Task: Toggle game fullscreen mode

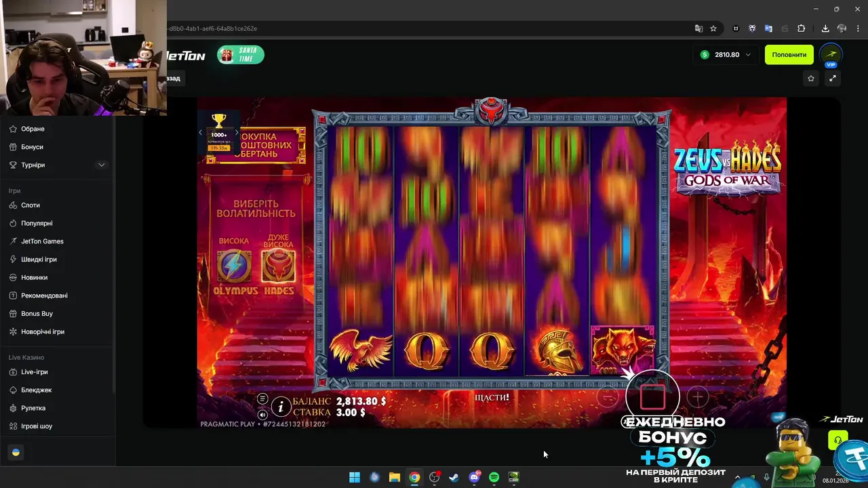Action: (x=833, y=79)
